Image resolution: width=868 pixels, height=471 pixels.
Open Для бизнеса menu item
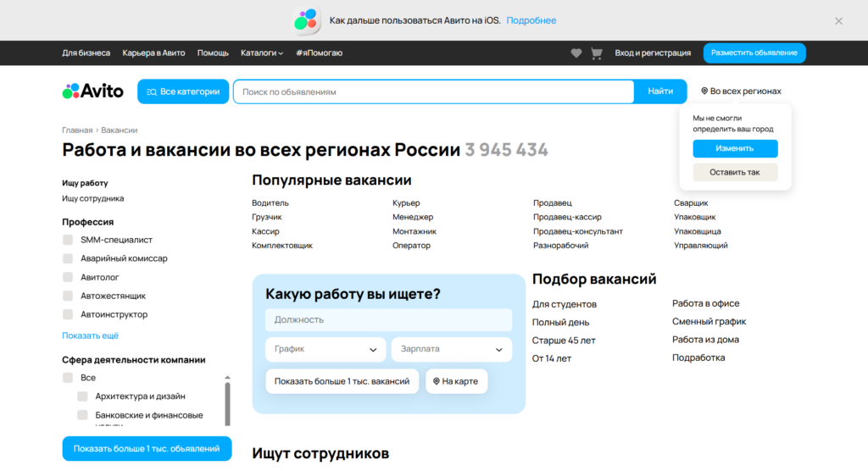coord(86,53)
